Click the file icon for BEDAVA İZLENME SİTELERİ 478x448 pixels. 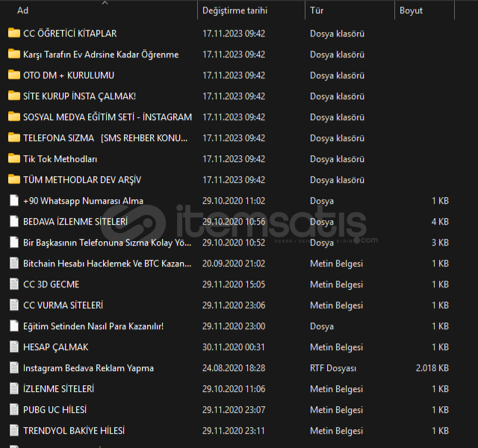tap(13, 222)
